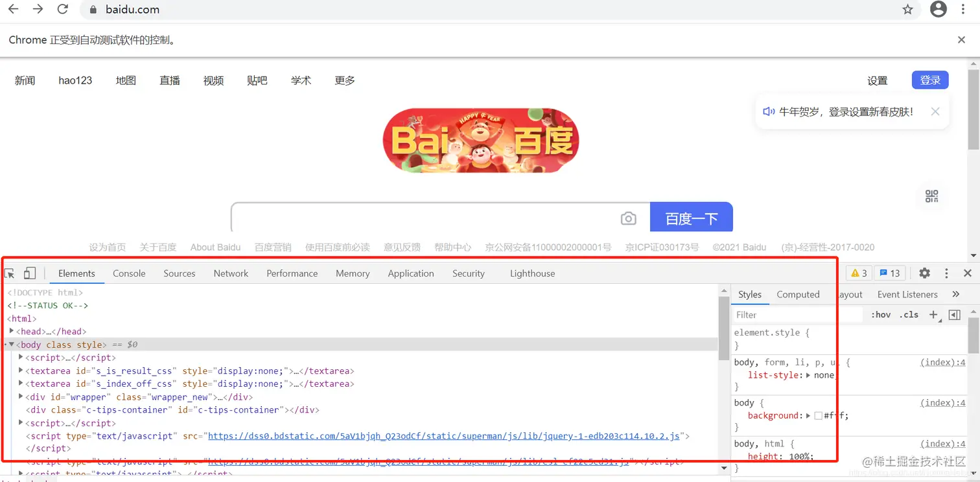
Task: Collapse the body element node
Action: click(11, 344)
